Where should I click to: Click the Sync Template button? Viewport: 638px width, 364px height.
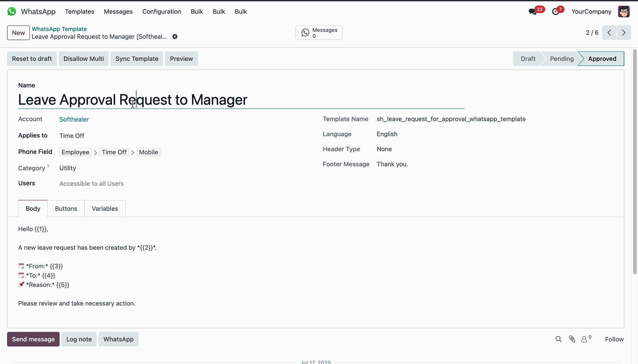point(137,59)
